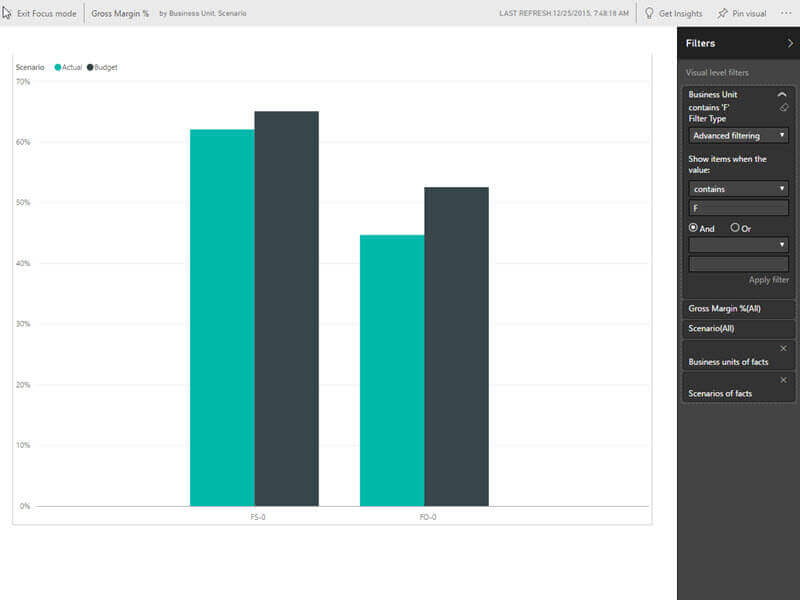Open the second condition dropdown

click(738, 245)
